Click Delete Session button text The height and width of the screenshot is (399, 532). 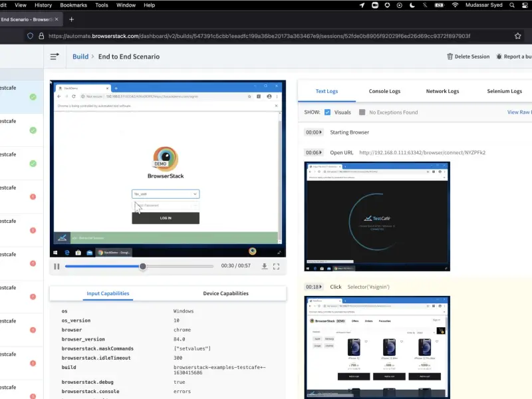tap(472, 57)
